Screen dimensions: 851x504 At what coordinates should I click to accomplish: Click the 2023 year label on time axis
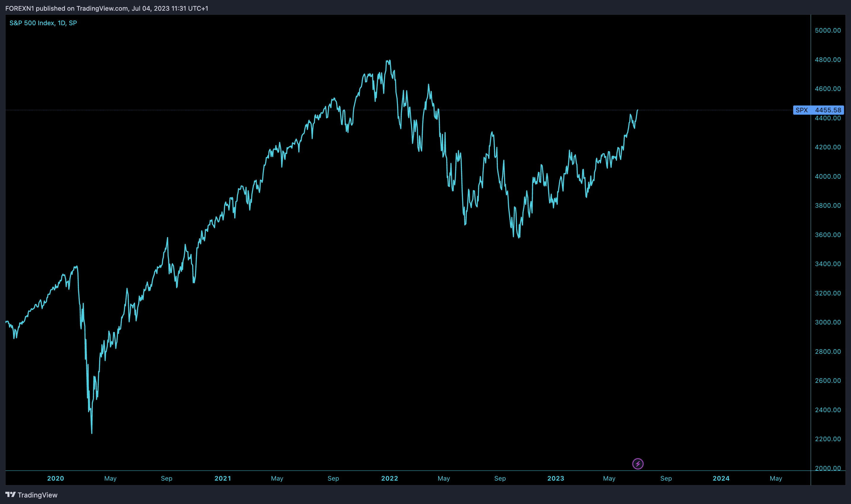556,478
